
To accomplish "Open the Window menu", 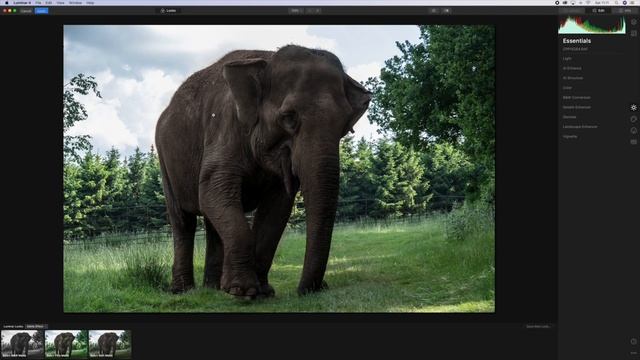I will [75, 2].
